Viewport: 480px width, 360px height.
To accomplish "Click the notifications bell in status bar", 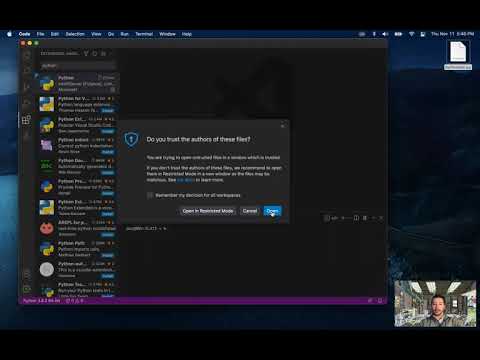I will 380,301.
